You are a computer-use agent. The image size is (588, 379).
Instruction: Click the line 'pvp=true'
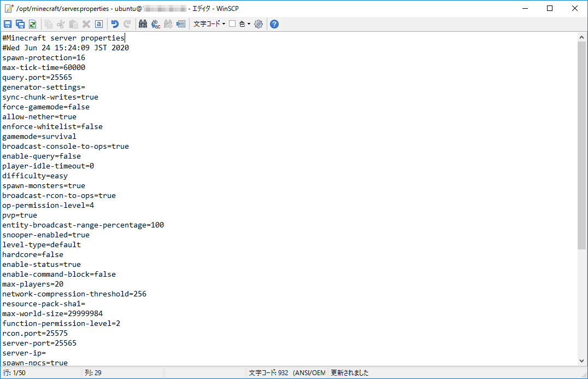[20, 215]
